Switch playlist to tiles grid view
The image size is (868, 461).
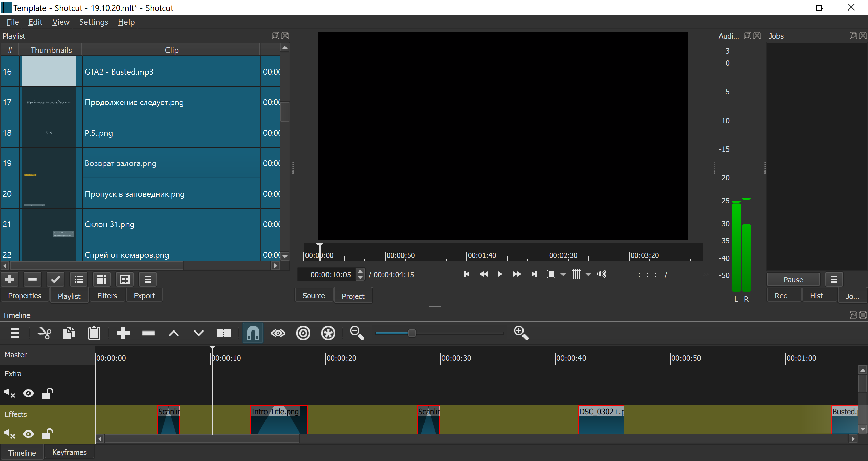tap(102, 280)
